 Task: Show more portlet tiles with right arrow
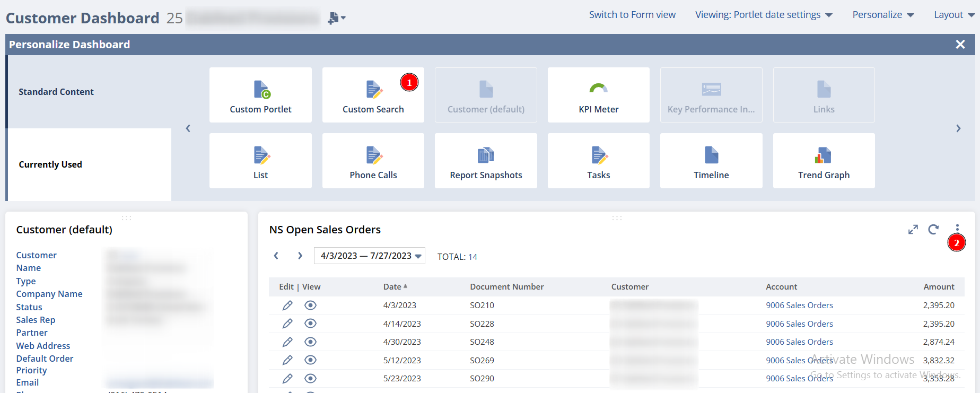(958, 128)
